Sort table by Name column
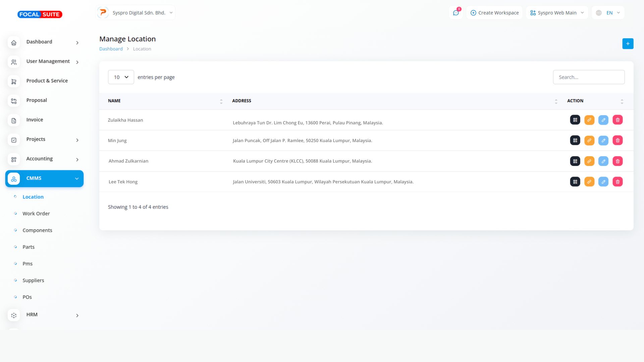The width and height of the screenshot is (644, 362). tap(221, 101)
